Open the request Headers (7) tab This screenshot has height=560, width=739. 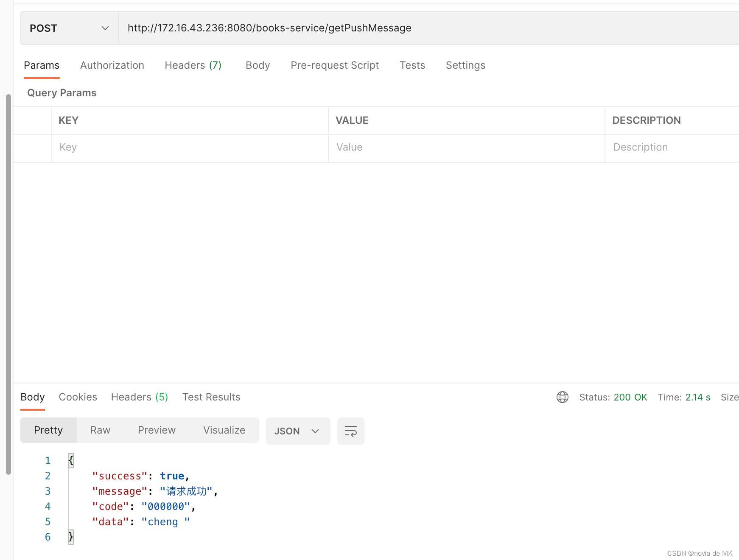tap(193, 65)
